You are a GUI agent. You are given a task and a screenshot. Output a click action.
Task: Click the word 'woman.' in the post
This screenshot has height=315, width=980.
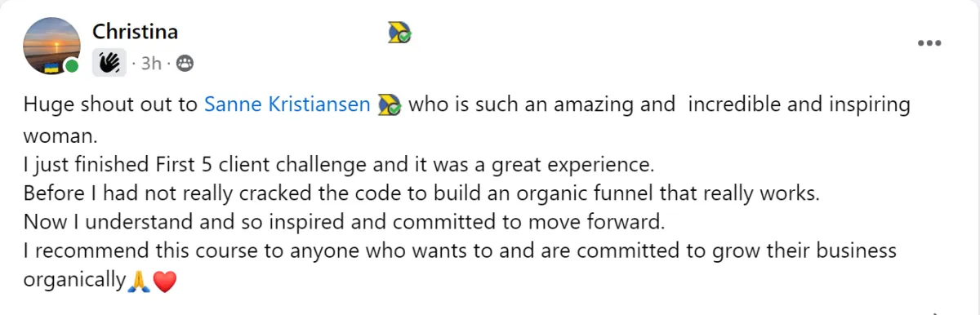click(56, 135)
